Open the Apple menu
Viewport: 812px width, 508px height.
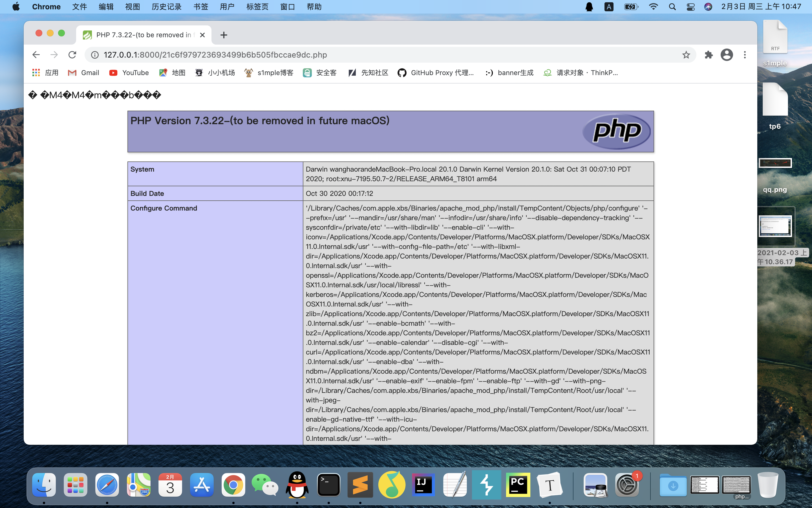tap(16, 7)
